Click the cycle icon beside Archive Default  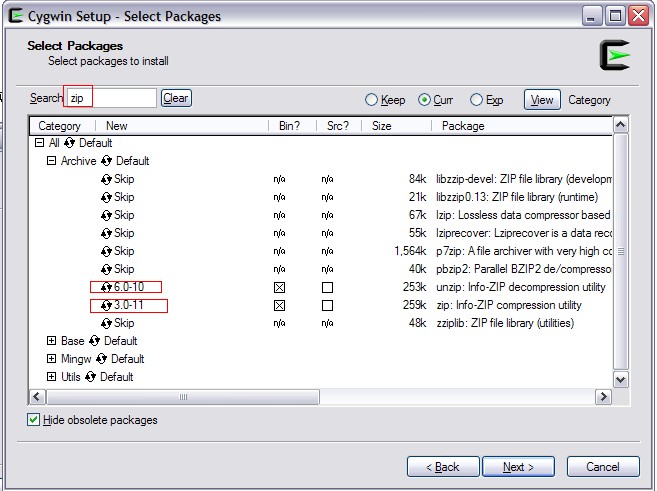[x=106, y=161]
